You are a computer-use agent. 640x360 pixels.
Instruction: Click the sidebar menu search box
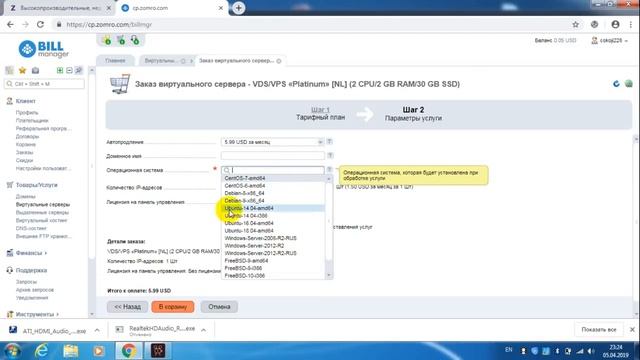pos(44,84)
